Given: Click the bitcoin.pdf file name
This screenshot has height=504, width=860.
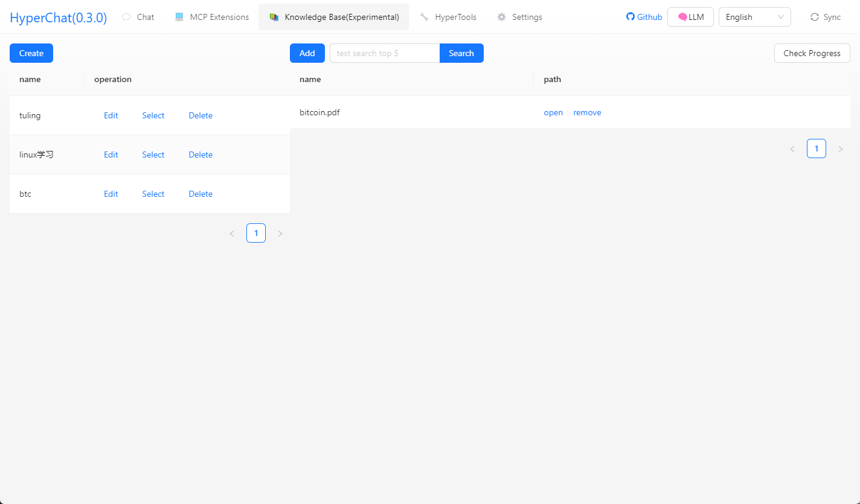Looking at the screenshot, I should coord(319,112).
